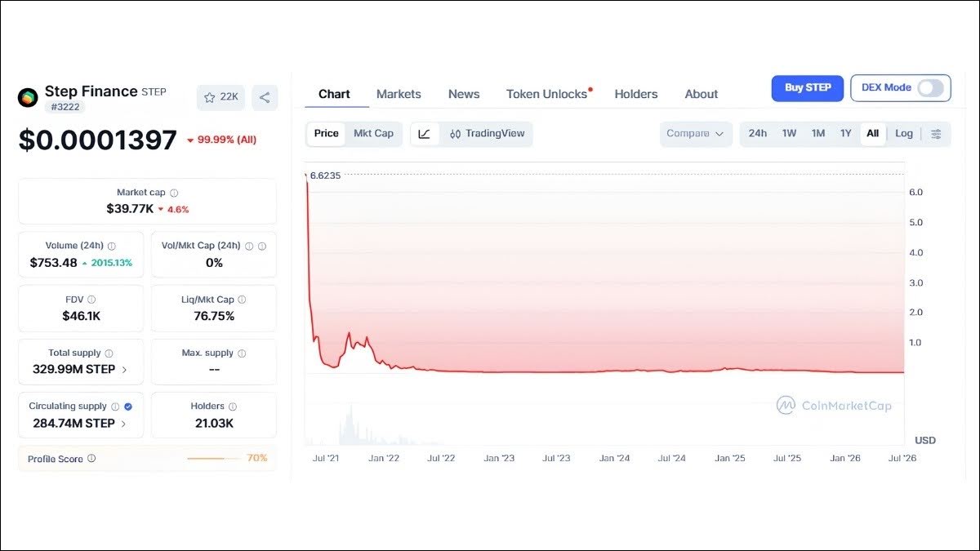Image resolution: width=980 pixels, height=551 pixels.
Task: Set chart range to 1W
Action: tap(789, 134)
